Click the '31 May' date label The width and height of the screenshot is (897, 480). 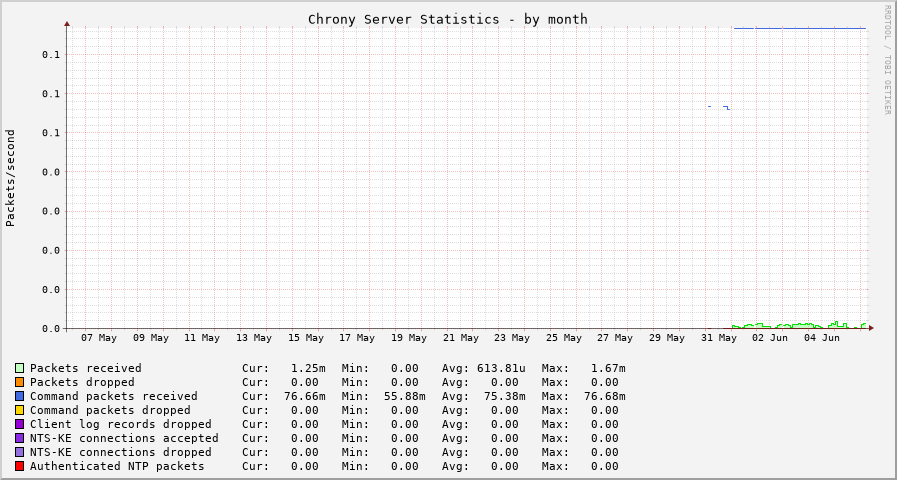(x=719, y=338)
